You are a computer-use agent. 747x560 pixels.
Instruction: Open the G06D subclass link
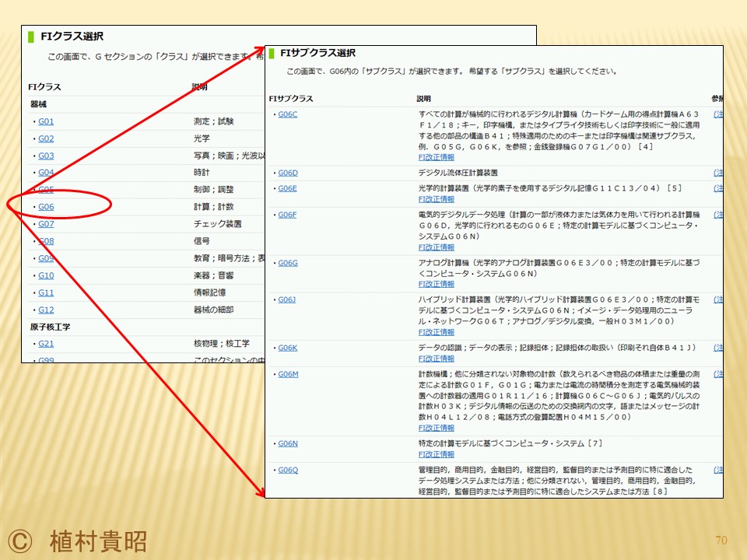point(288,173)
